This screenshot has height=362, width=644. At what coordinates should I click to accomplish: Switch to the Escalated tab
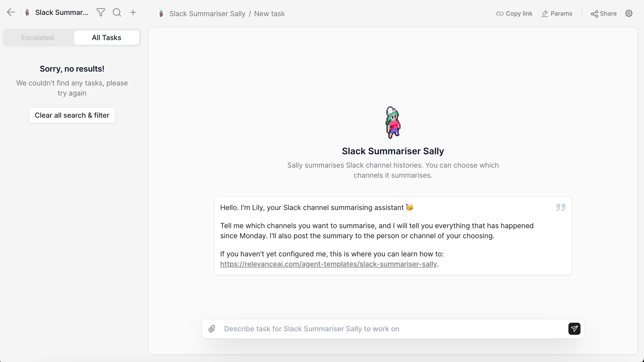[x=38, y=38]
